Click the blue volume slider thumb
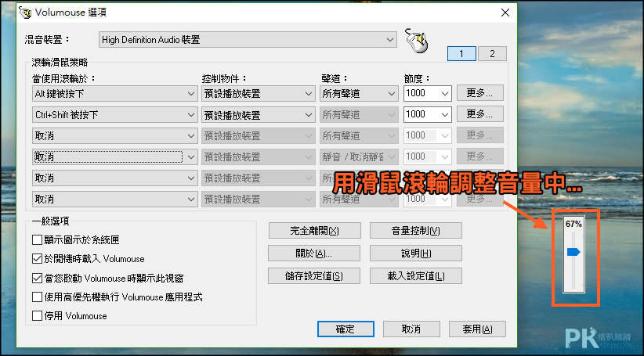 (x=573, y=252)
